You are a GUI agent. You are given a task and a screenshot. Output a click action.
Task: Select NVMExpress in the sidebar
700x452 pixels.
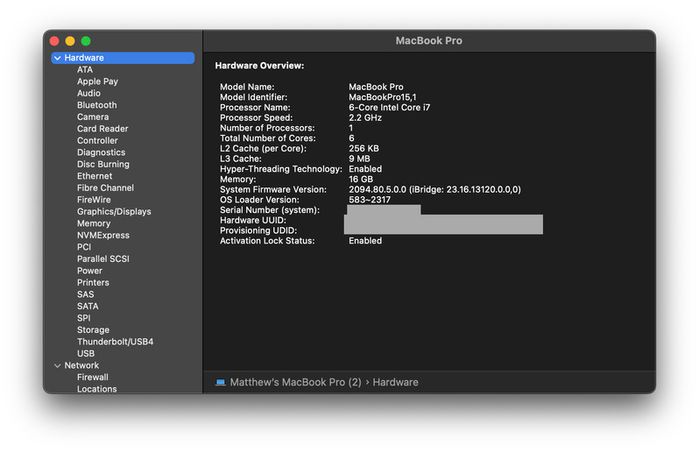(x=103, y=235)
